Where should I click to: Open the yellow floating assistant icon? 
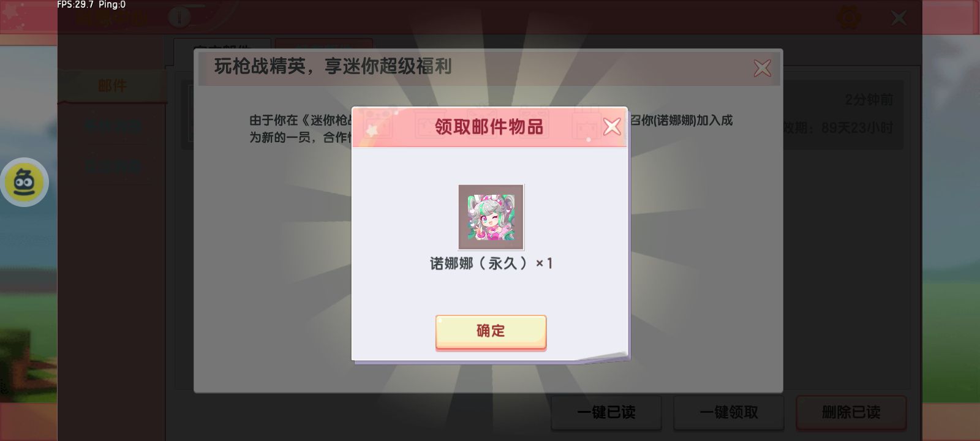coord(24,182)
